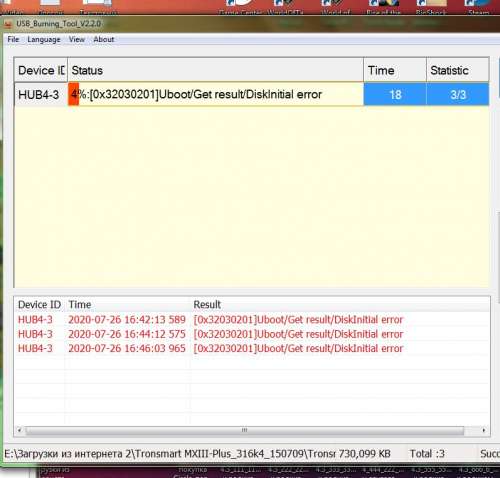
Task: Click the Time column header in device table
Action: click(x=395, y=70)
